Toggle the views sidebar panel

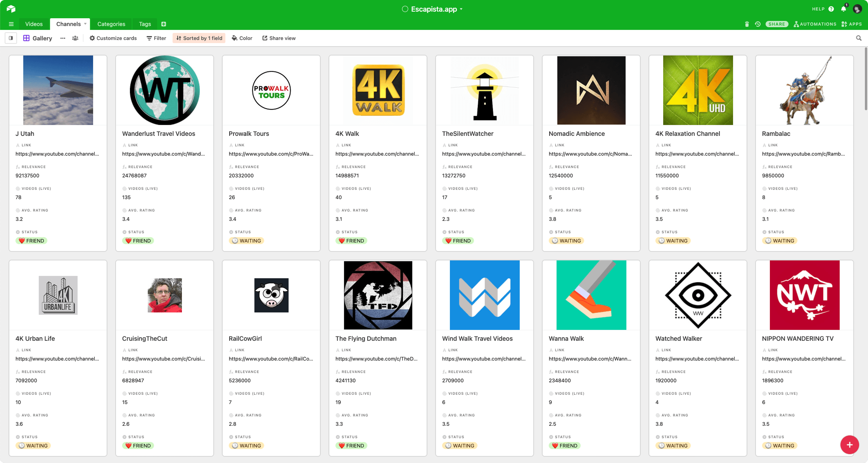click(11, 38)
